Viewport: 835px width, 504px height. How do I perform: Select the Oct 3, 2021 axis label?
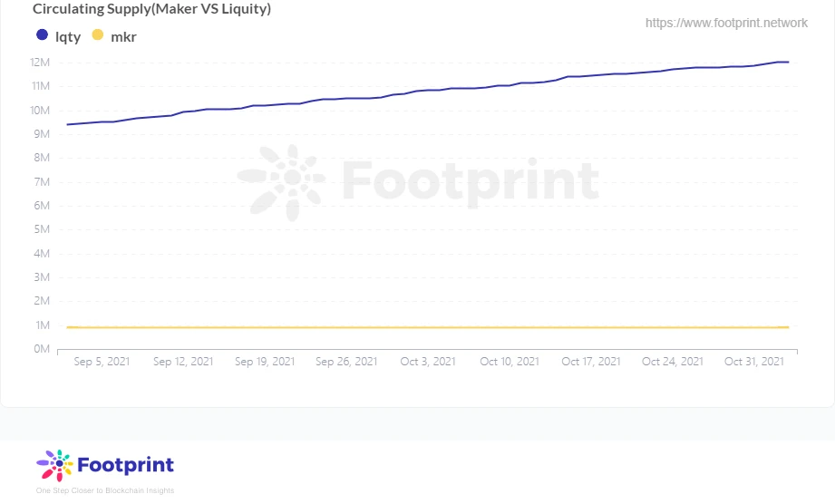pyautogui.click(x=428, y=361)
